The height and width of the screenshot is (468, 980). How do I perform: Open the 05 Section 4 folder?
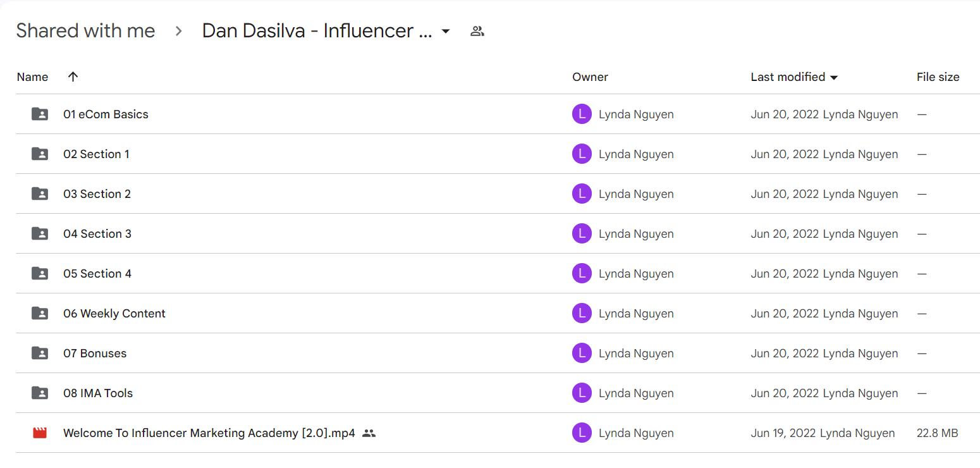[x=97, y=274]
